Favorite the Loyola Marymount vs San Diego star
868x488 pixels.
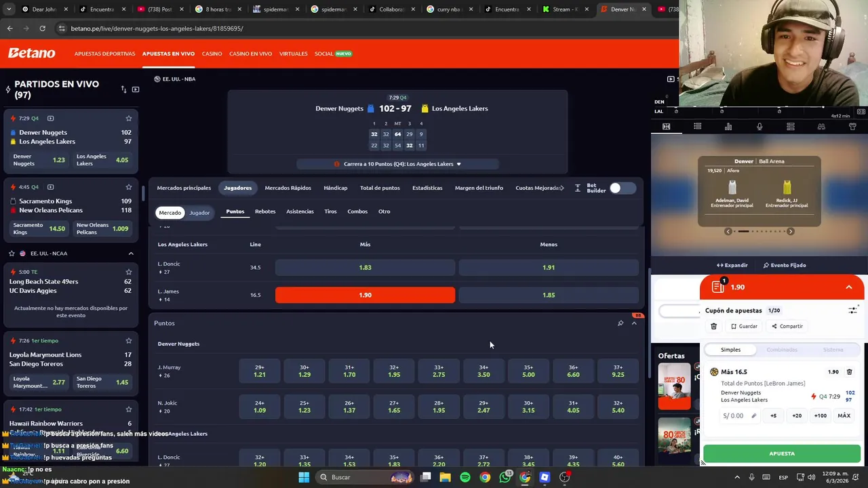pos(128,341)
